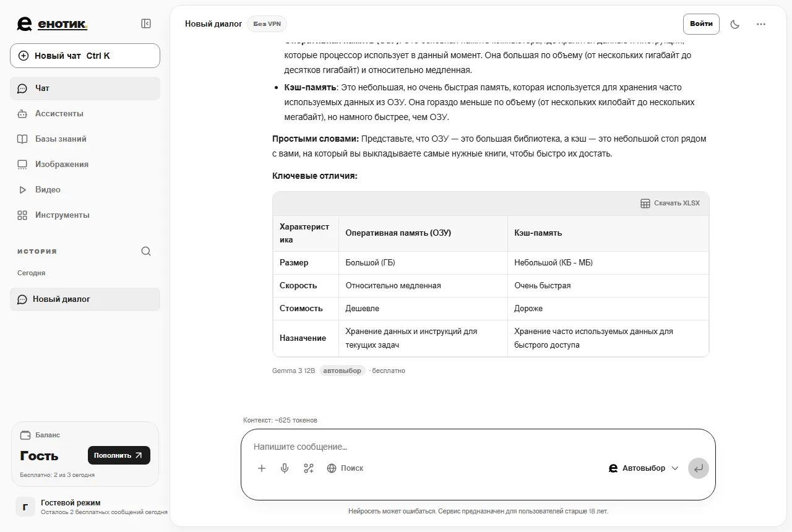Focus the Напишите сообщение input field
Viewport: 792px width, 532px height.
click(x=478, y=447)
